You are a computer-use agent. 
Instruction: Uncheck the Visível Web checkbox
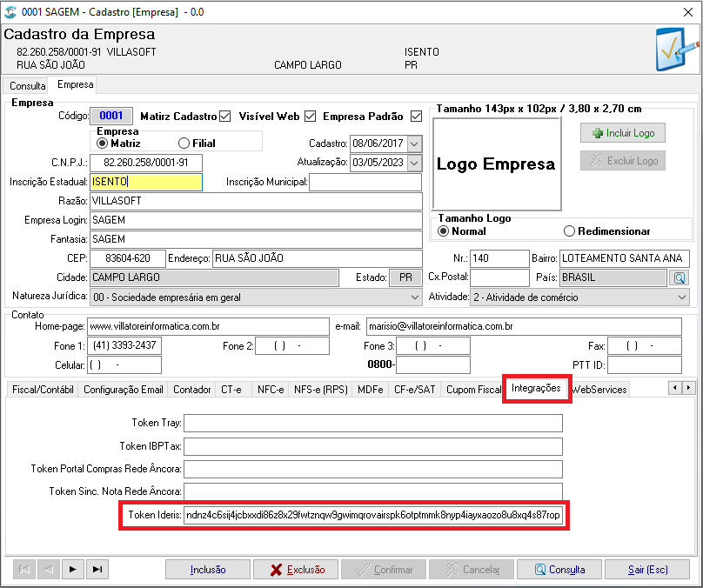click(x=311, y=117)
